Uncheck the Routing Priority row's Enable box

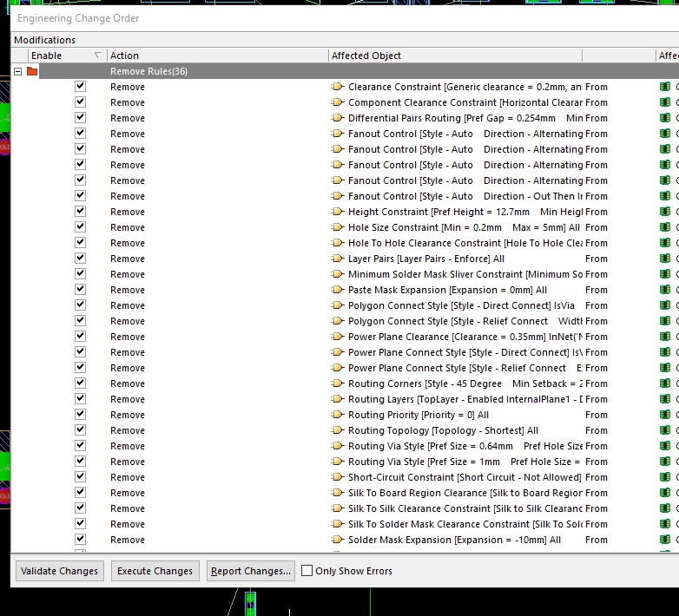[81, 415]
